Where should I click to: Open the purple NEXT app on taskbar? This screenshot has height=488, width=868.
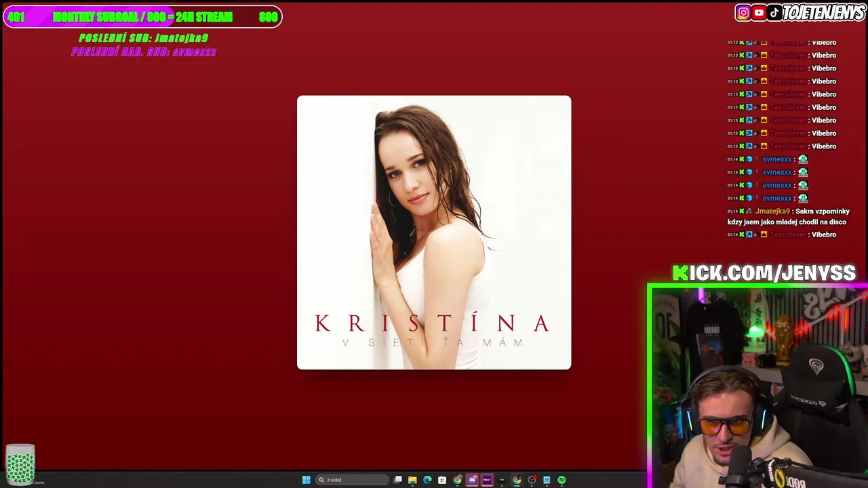pyautogui.click(x=487, y=480)
